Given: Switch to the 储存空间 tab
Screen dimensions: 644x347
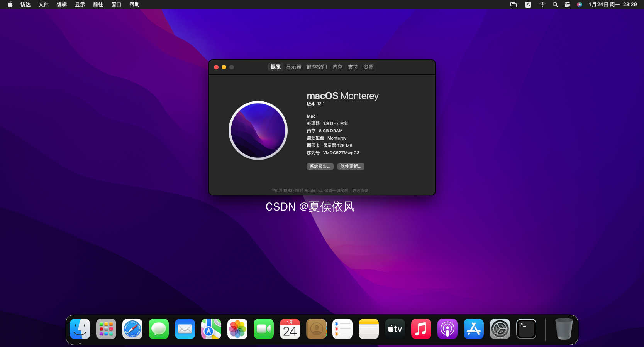Looking at the screenshot, I should [x=317, y=67].
